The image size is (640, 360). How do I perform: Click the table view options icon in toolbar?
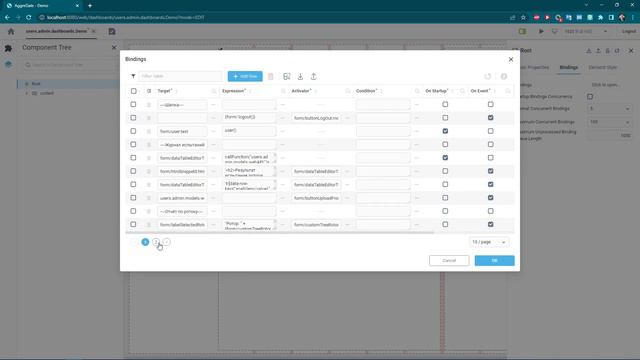coord(287,76)
